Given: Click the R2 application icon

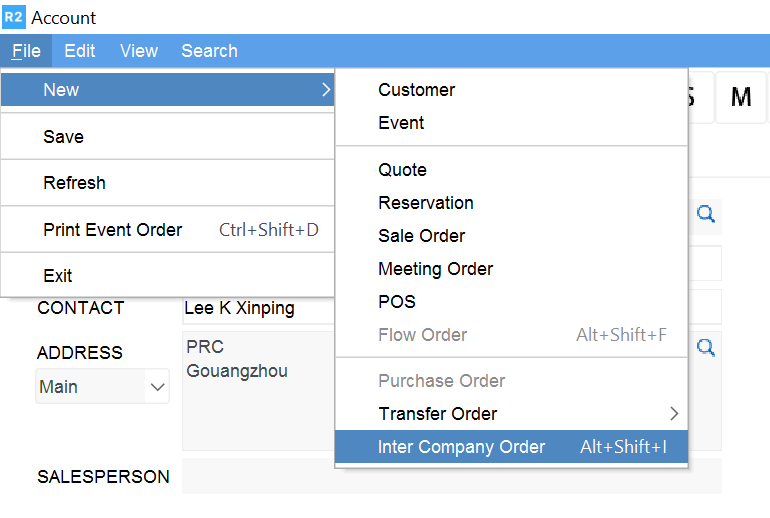Looking at the screenshot, I should [15, 17].
